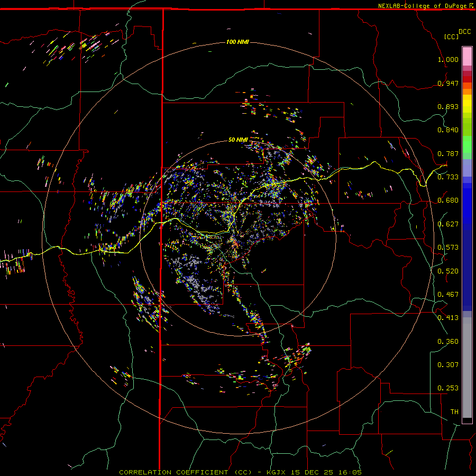Click the 0.680 legend value
This screenshot has width=476, height=476.
click(x=448, y=200)
